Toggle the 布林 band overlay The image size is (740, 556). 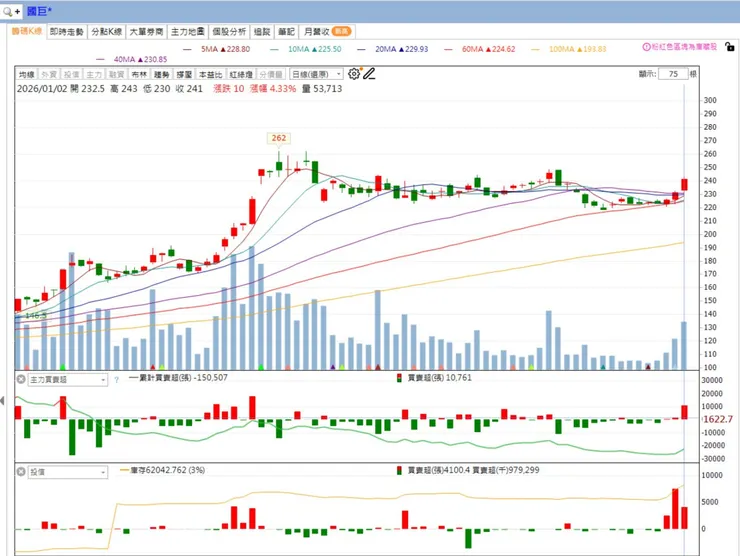[139, 75]
